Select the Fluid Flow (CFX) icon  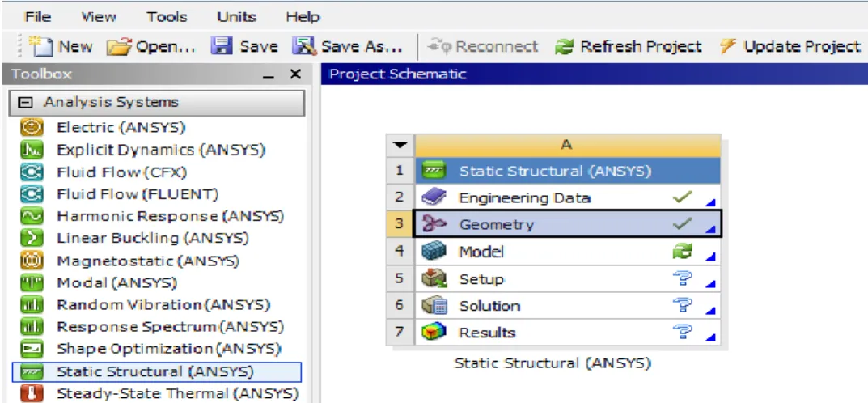pos(28,172)
